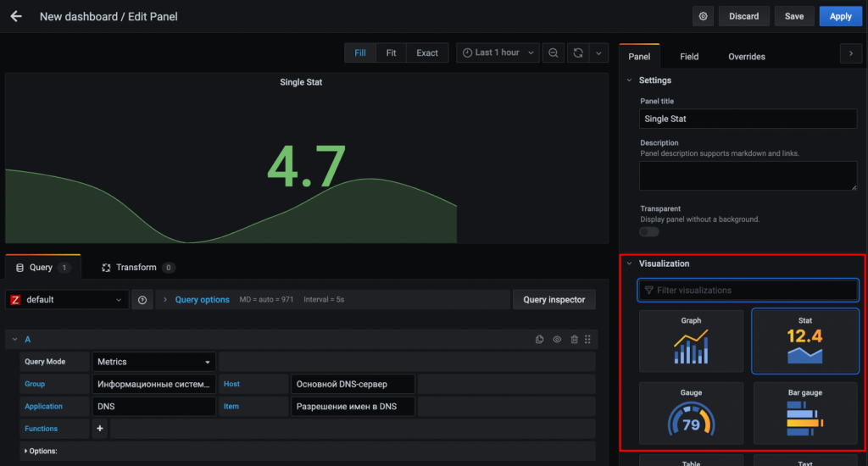Duplicate query A with the copy icon
The width and height of the screenshot is (868, 466).
point(540,340)
